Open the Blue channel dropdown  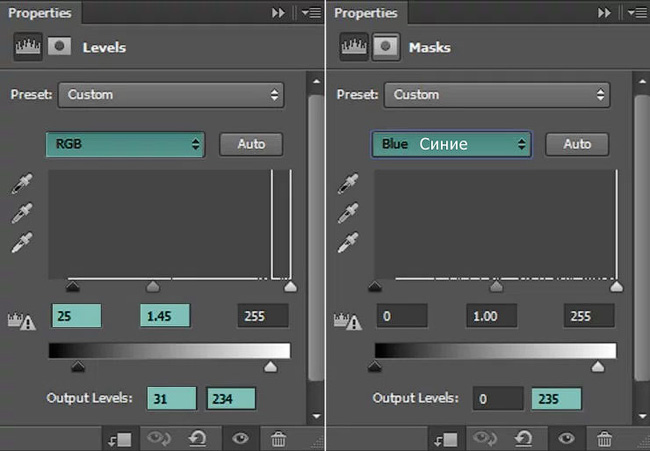[451, 144]
